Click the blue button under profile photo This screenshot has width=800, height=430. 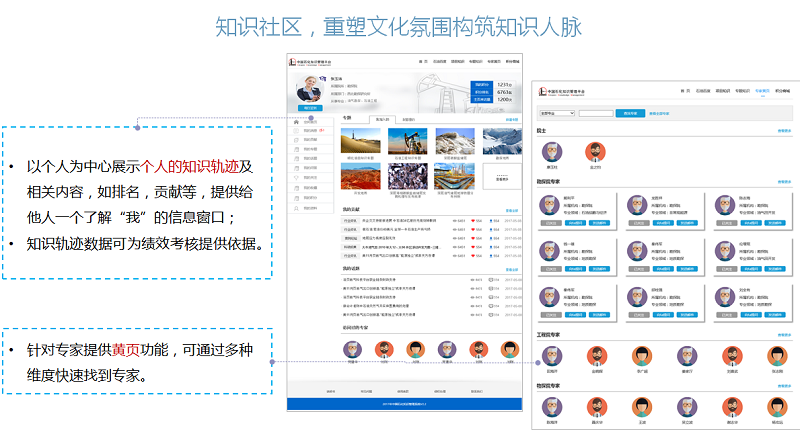point(310,108)
